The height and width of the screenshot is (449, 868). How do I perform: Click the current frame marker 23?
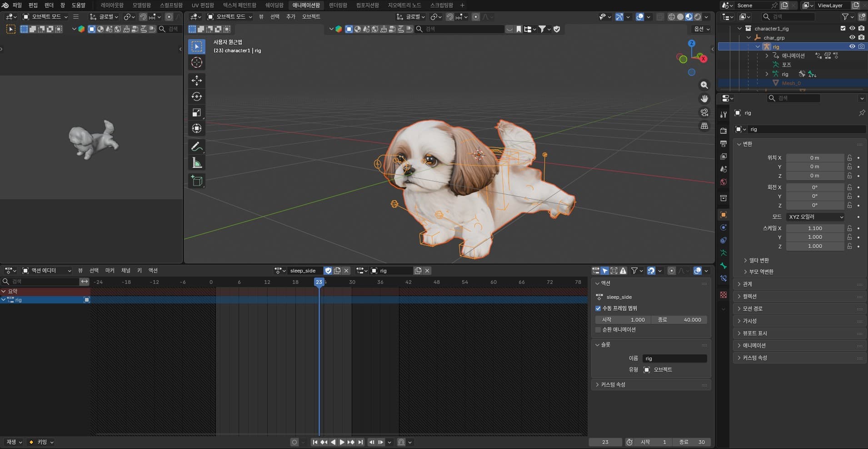(319, 283)
